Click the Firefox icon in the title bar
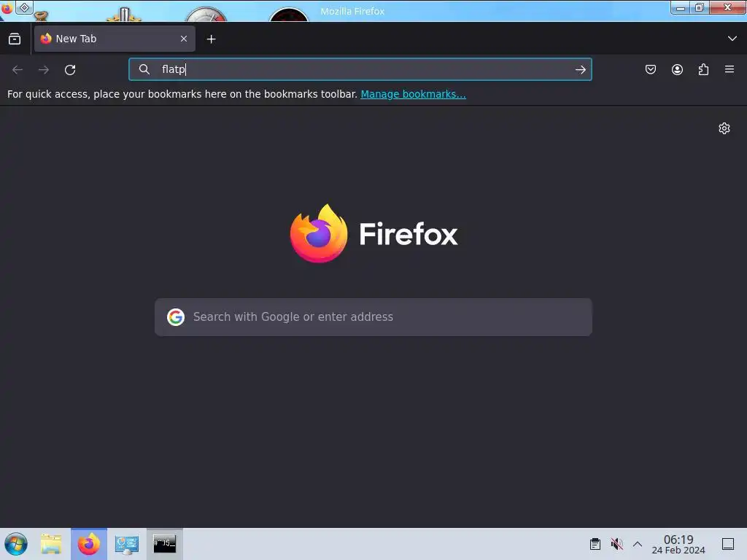The height and width of the screenshot is (560, 747). click(7, 8)
